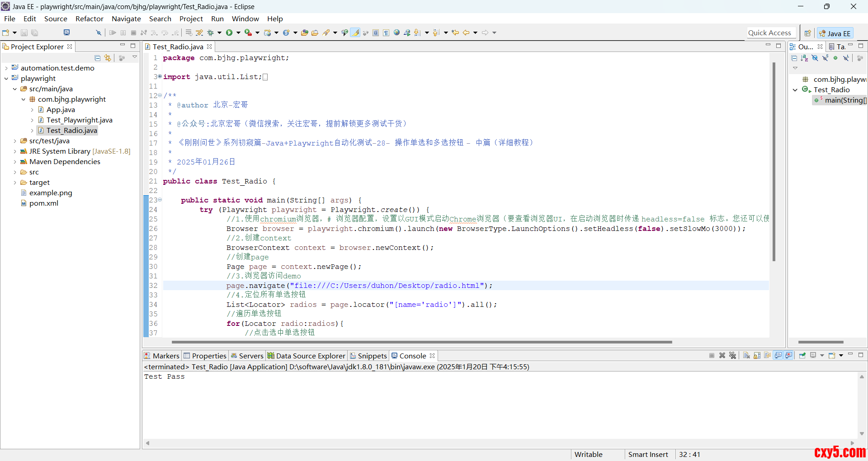Click Clear Console icon
Viewport: 868px width, 461px height.
click(x=746, y=356)
